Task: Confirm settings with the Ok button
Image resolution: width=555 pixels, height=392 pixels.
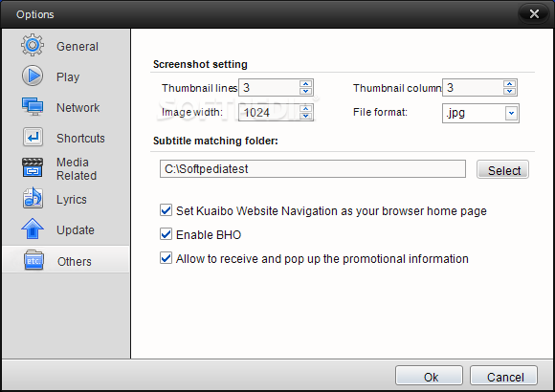Action: tap(429, 377)
